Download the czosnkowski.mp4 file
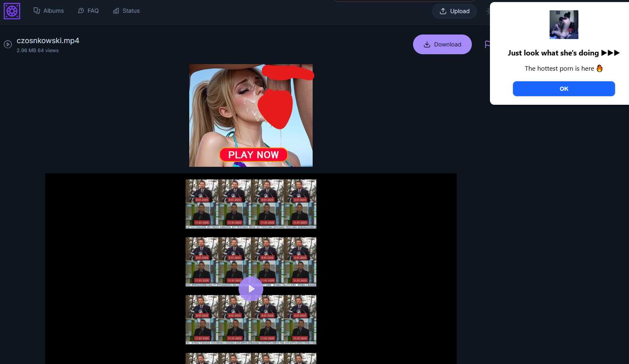Screen dimensions: 629x364 (442, 44)
